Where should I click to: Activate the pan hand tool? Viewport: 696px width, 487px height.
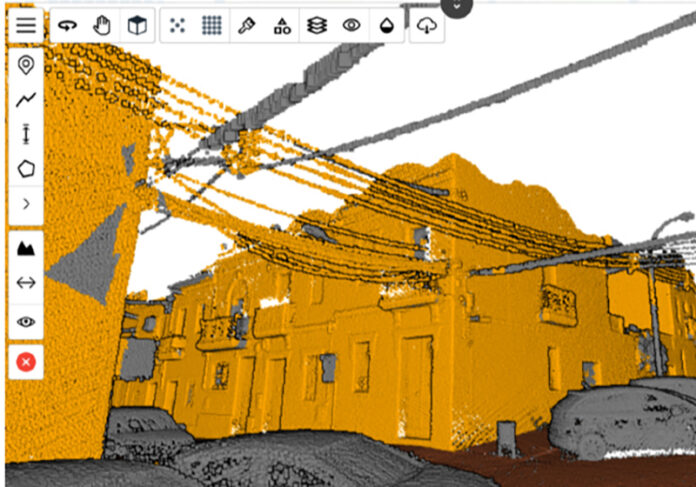102,26
